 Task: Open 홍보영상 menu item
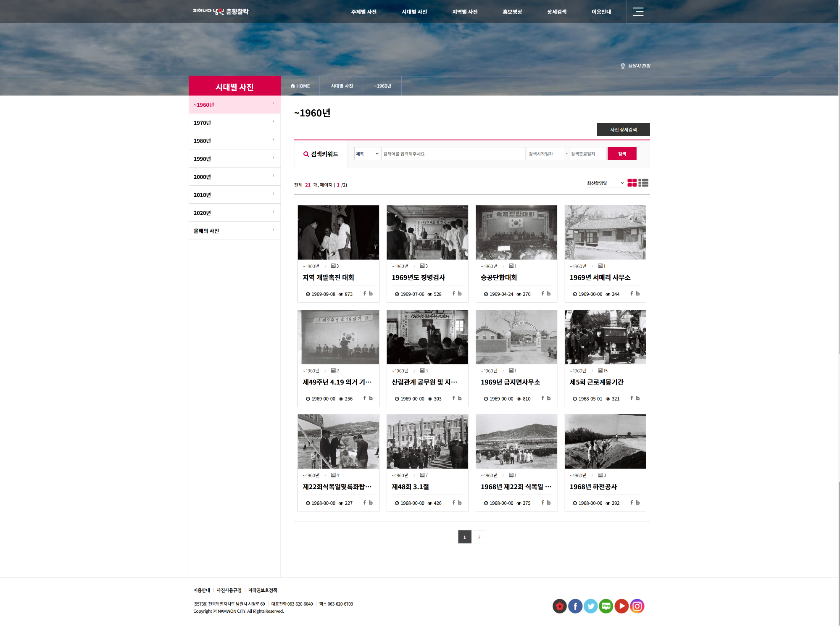point(512,12)
